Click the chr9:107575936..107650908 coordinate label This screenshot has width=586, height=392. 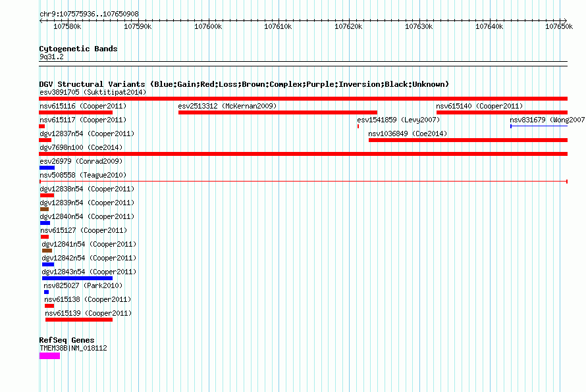89,14
